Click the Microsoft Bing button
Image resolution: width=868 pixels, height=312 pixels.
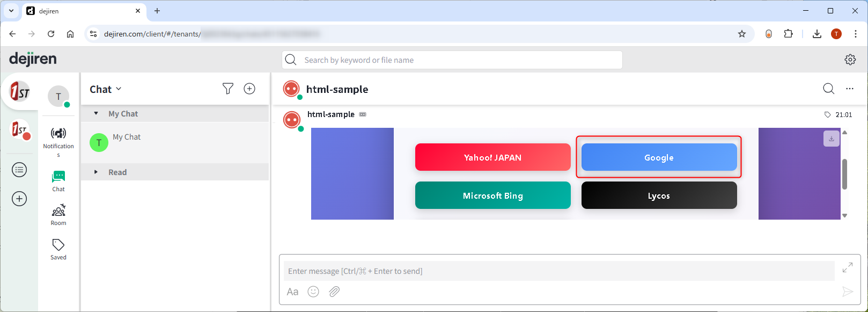(493, 195)
